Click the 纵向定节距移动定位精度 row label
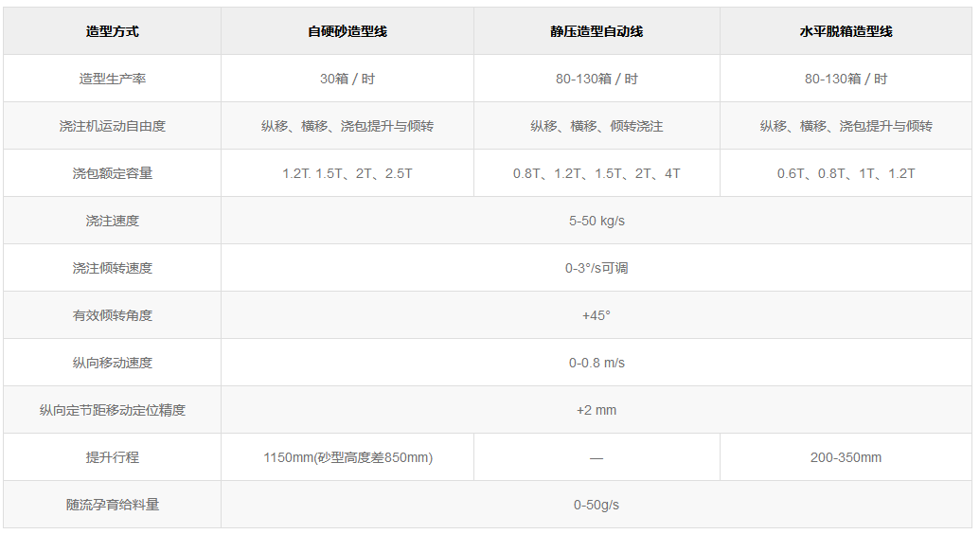 [112, 410]
